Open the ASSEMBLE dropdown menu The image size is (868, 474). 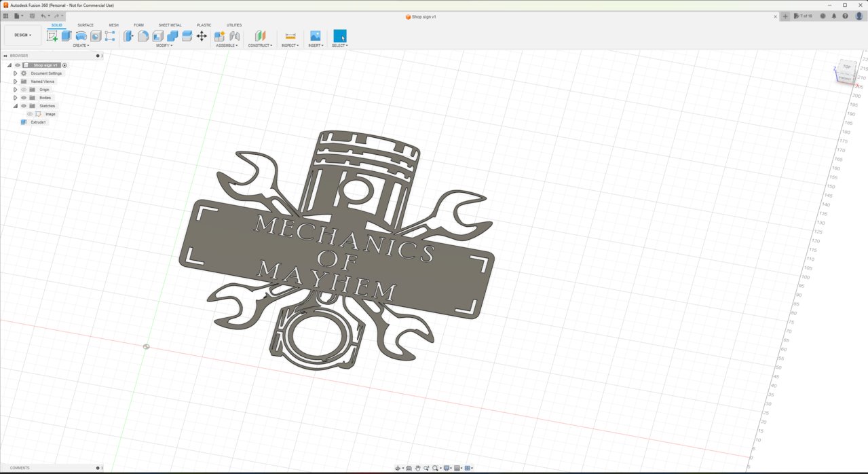227,45
